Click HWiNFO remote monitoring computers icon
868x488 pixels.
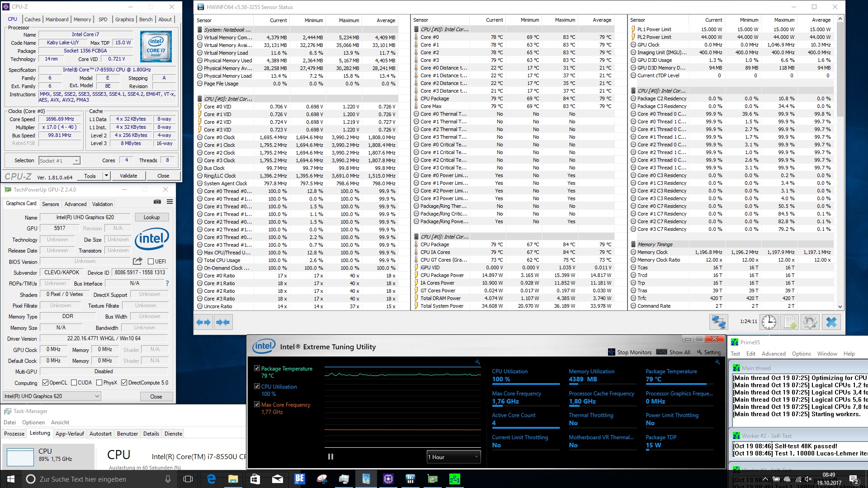click(x=718, y=322)
